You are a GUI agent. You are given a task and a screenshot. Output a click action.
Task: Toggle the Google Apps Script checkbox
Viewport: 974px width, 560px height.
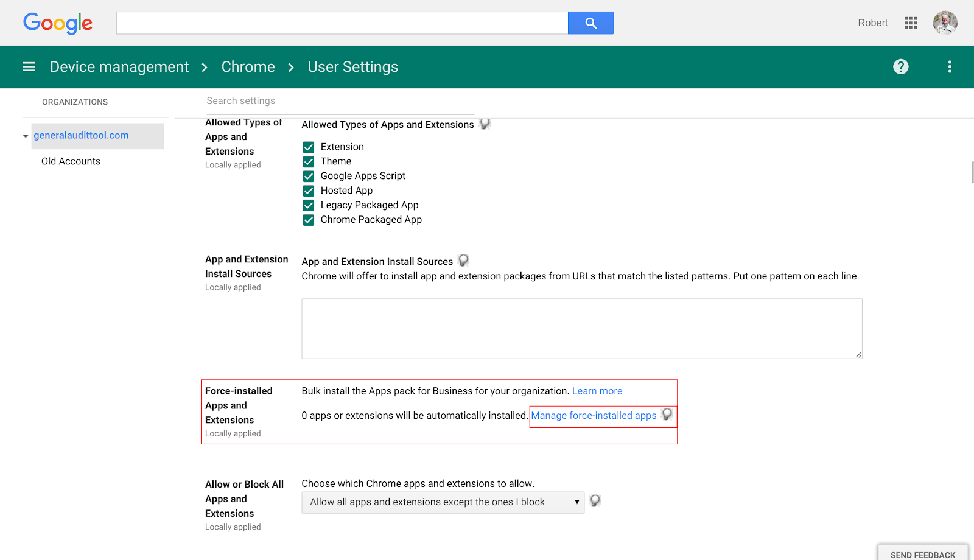point(309,176)
